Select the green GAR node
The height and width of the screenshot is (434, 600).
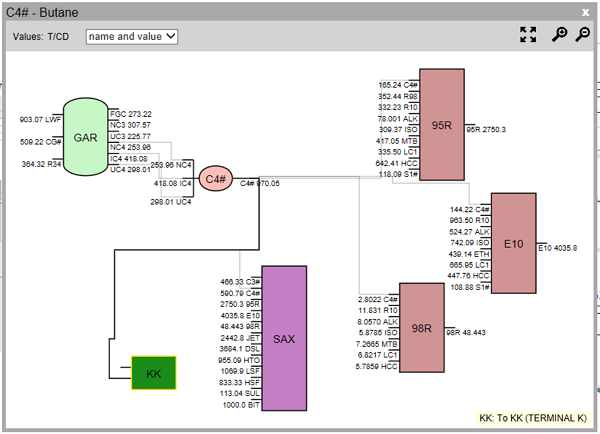click(x=85, y=137)
